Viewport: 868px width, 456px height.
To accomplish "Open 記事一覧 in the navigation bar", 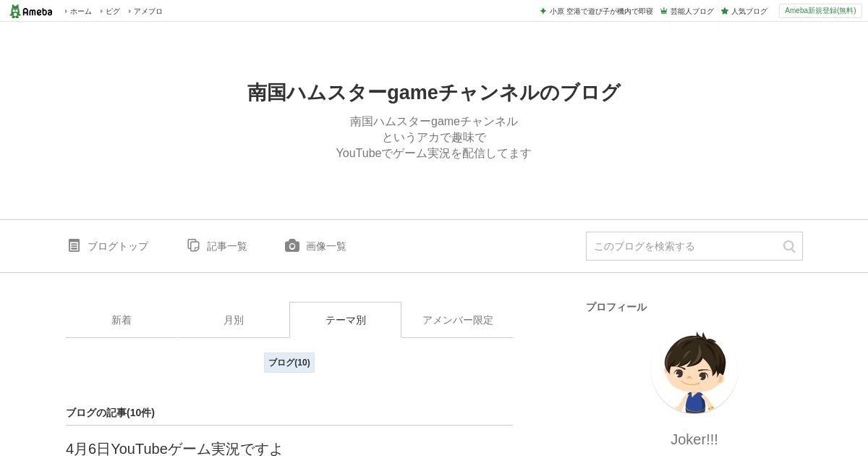I will coord(226,246).
